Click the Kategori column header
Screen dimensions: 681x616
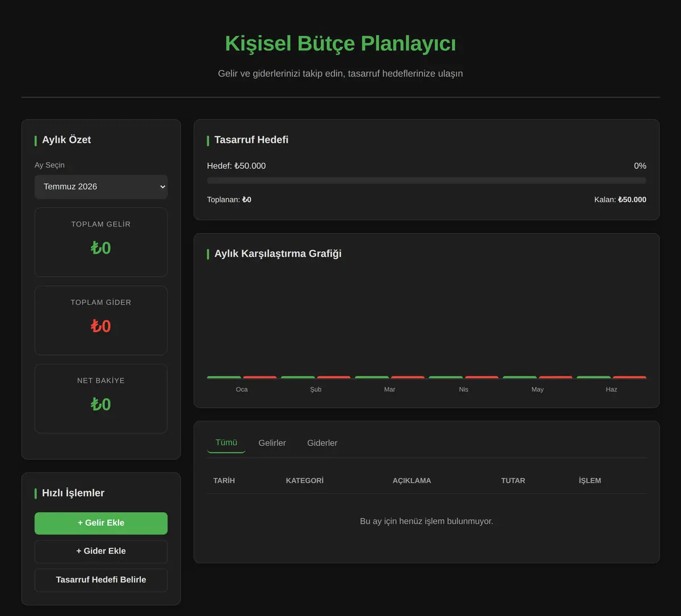pos(305,480)
